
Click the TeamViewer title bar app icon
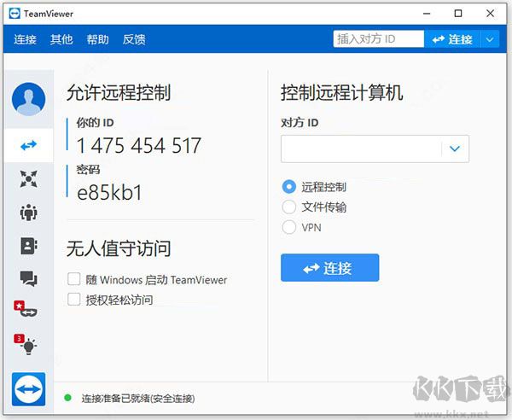click(15, 14)
